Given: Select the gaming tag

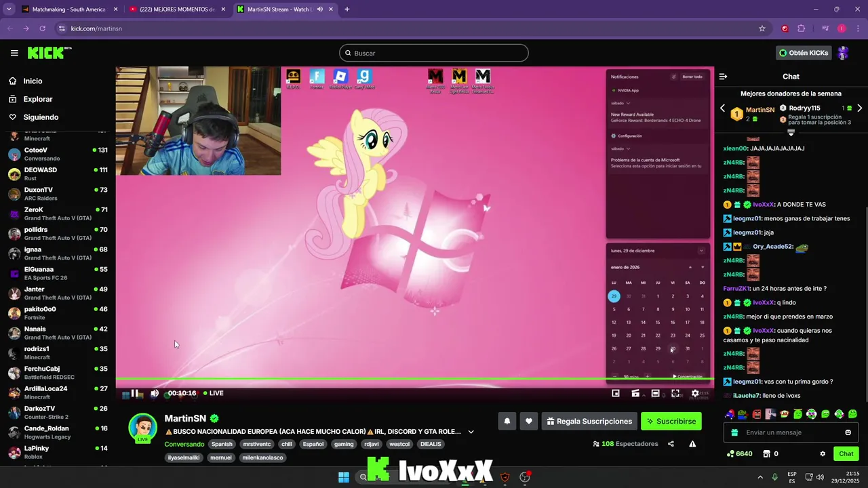Looking at the screenshot, I should click(344, 444).
